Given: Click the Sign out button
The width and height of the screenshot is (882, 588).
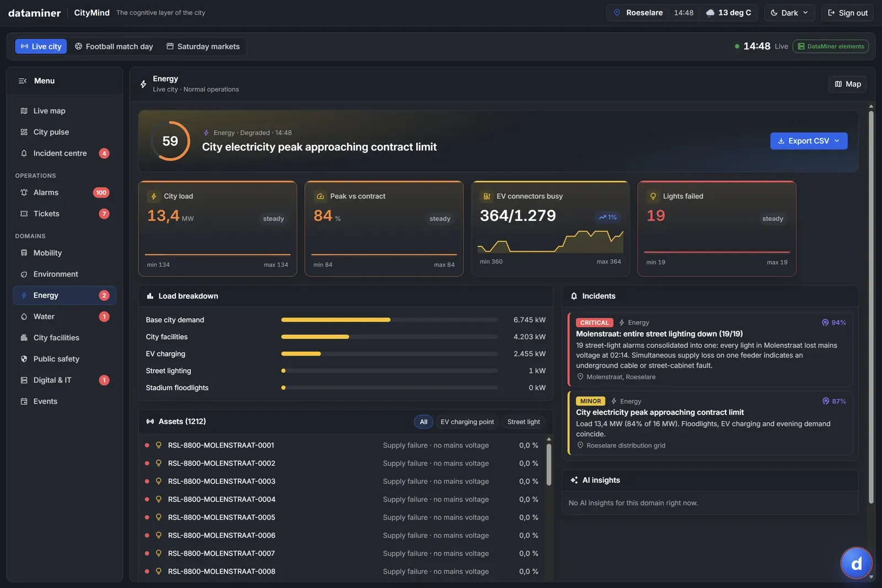Looking at the screenshot, I should pos(847,13).
